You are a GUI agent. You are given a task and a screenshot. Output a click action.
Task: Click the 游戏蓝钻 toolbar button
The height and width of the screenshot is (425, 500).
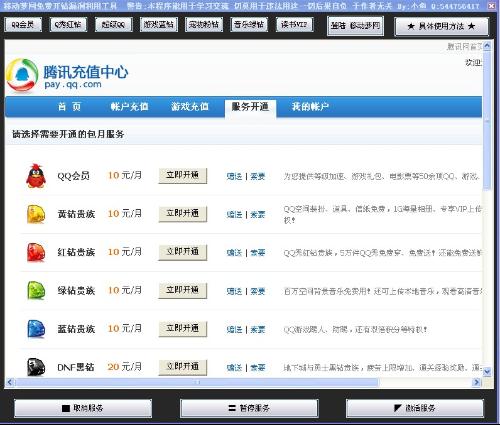159,25
